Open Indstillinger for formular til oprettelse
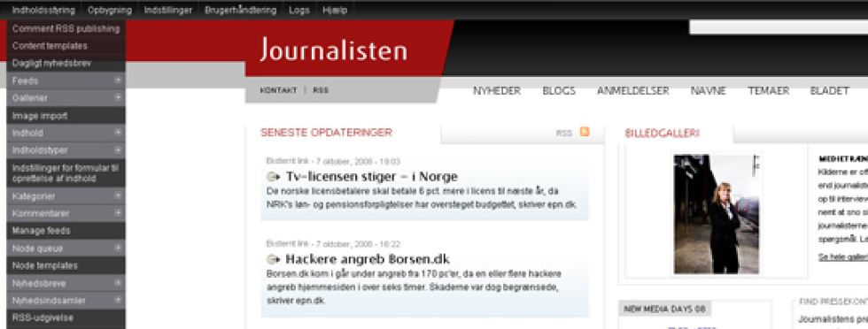The image size is (868, 329). tap(66, 173)
